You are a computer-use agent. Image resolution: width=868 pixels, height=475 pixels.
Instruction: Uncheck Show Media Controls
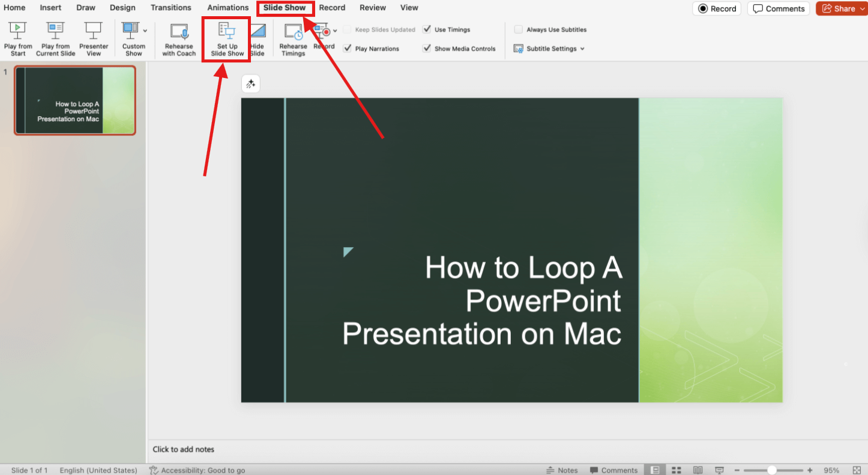point(427,49)
